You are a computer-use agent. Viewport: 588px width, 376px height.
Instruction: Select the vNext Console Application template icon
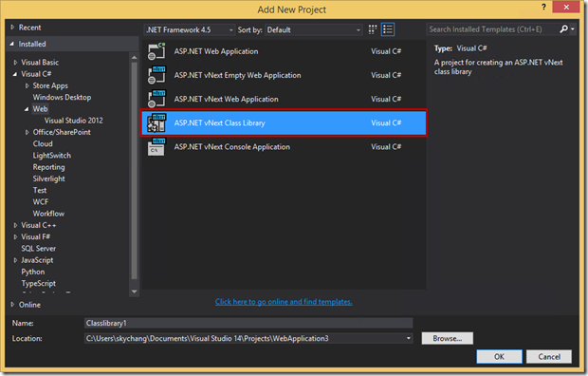coord(156,147)
